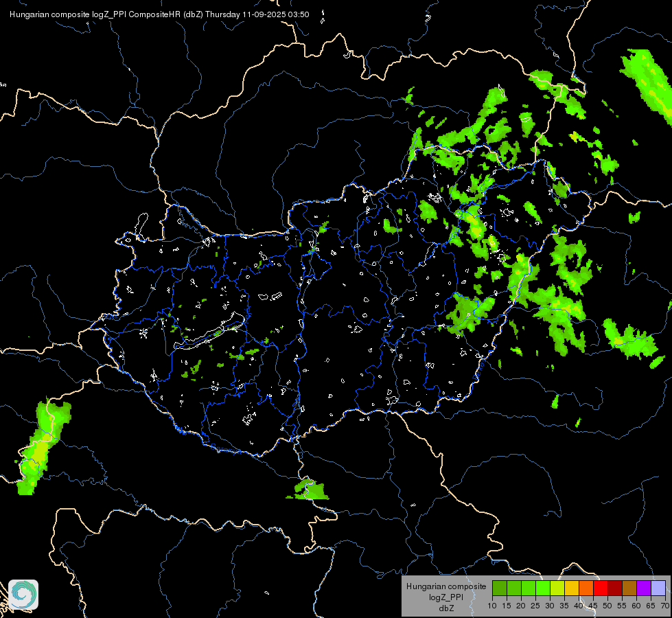Select the 45–50 dBZ red legend swatch
Image resolution: width=672 pixels, height=618 pixels.
click(x=601, y=588)
